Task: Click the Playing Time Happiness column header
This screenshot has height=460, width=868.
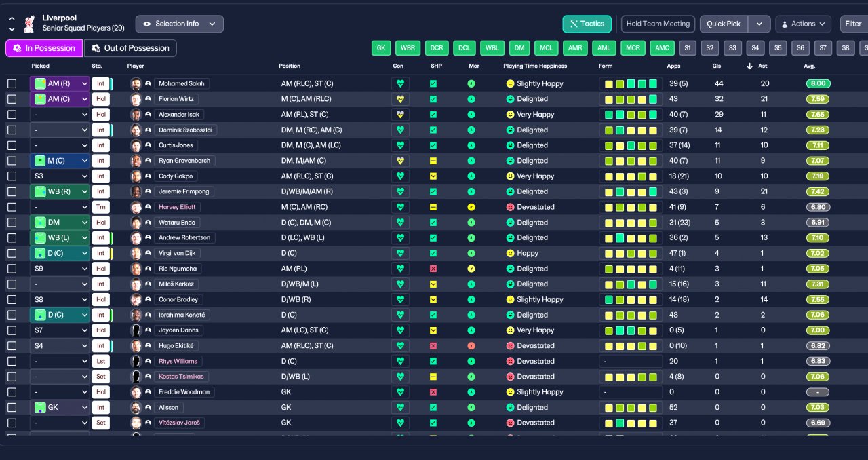Action: coord(535,66)
